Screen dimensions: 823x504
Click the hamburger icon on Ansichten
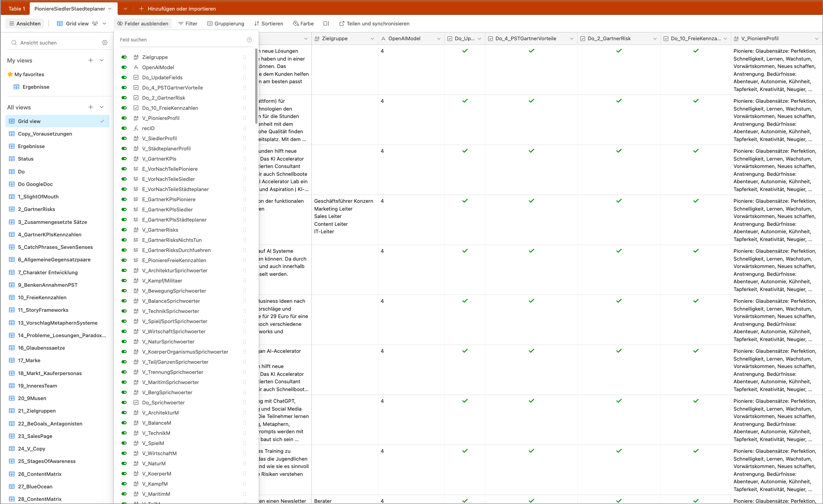(x=12, y=23)
